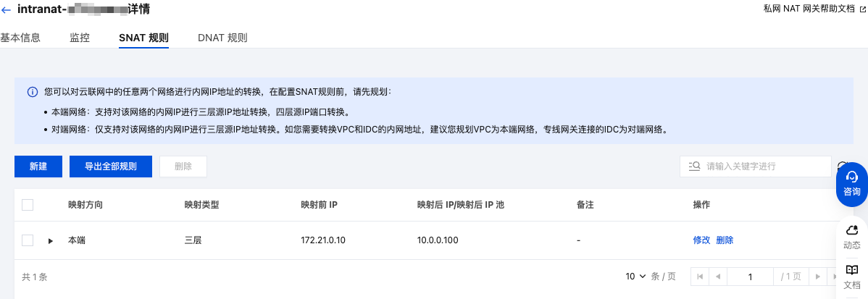Go to first page of pagination

[x=700, y=277]
